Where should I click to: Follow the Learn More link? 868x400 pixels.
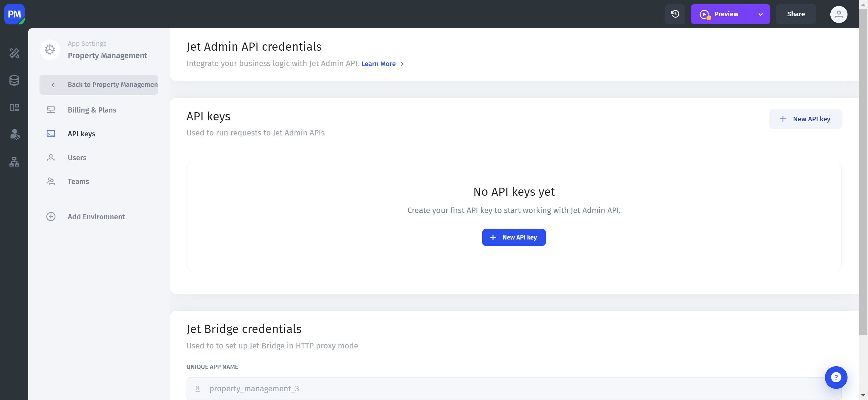point(382,64)
